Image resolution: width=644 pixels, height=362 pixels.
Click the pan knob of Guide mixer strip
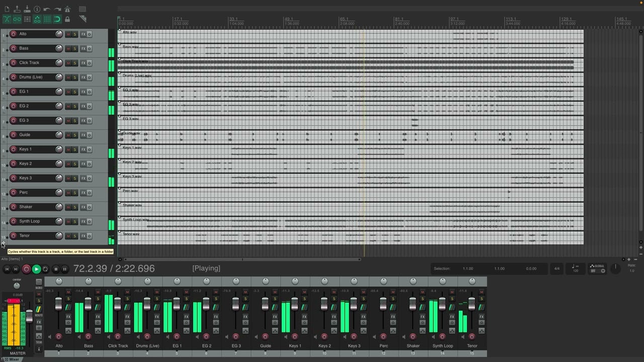[x=266, y=281]
